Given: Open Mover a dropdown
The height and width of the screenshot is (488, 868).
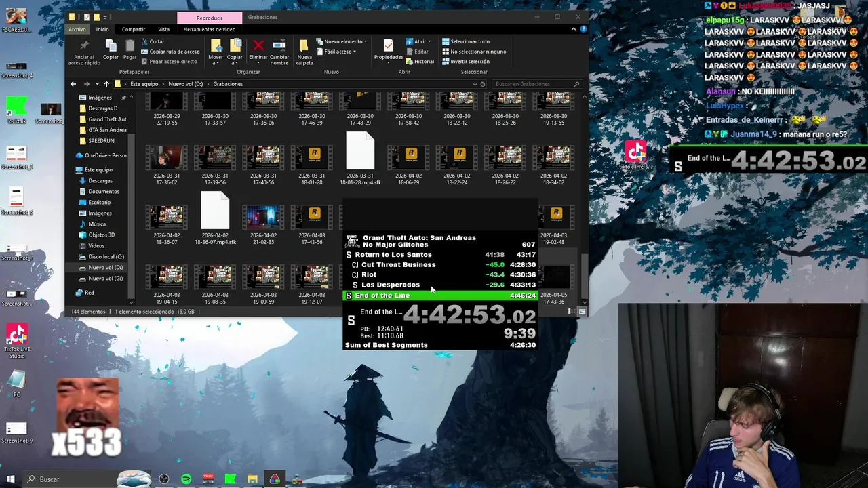Looking at the screenshot, I should 216,60.
